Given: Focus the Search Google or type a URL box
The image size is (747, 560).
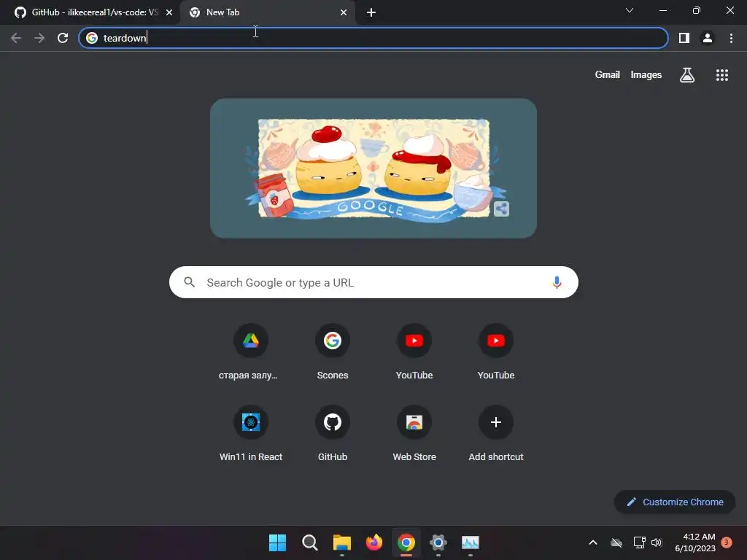Looking at the screenshot, I should [373, 282].
